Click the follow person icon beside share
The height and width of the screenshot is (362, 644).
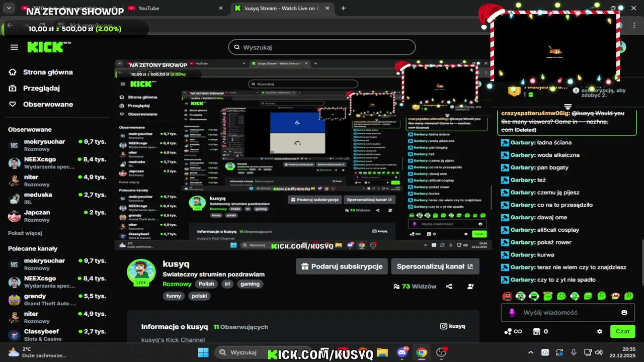click(470, 287)
